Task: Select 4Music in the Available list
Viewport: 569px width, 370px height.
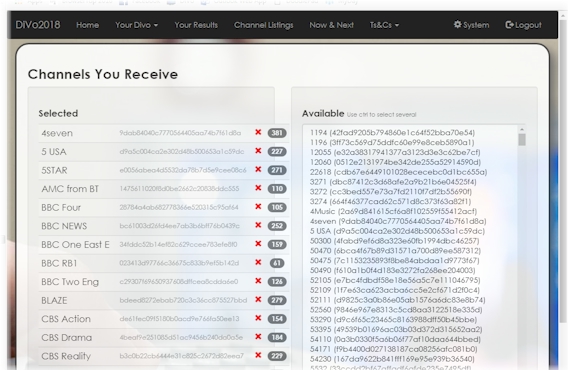Action: [x=393, y=211]
